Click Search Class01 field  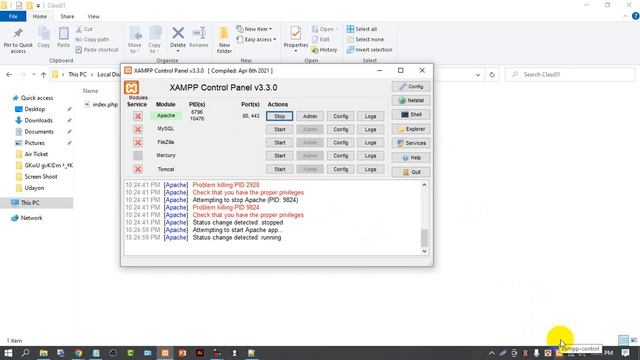(x=570, y=75)
